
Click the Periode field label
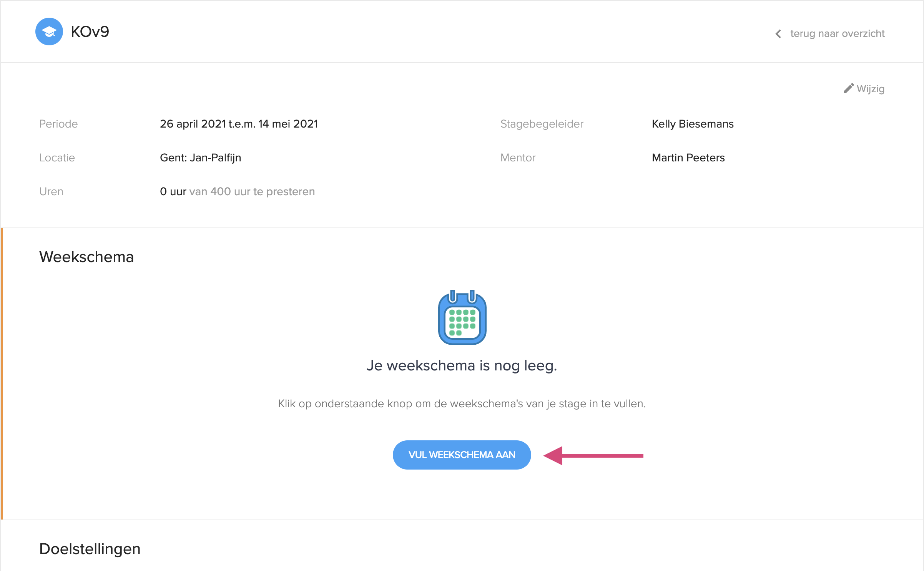tap(58, 124)
